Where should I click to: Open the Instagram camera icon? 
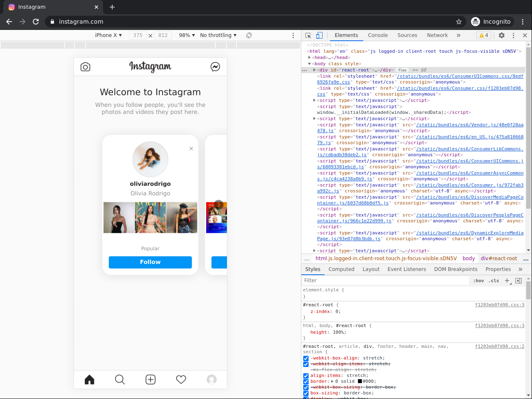click(85, 67)
